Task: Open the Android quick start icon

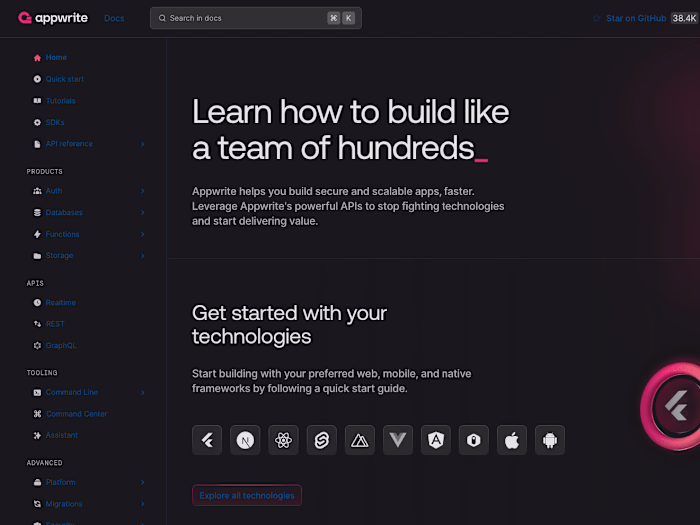Action: point(550,440)
